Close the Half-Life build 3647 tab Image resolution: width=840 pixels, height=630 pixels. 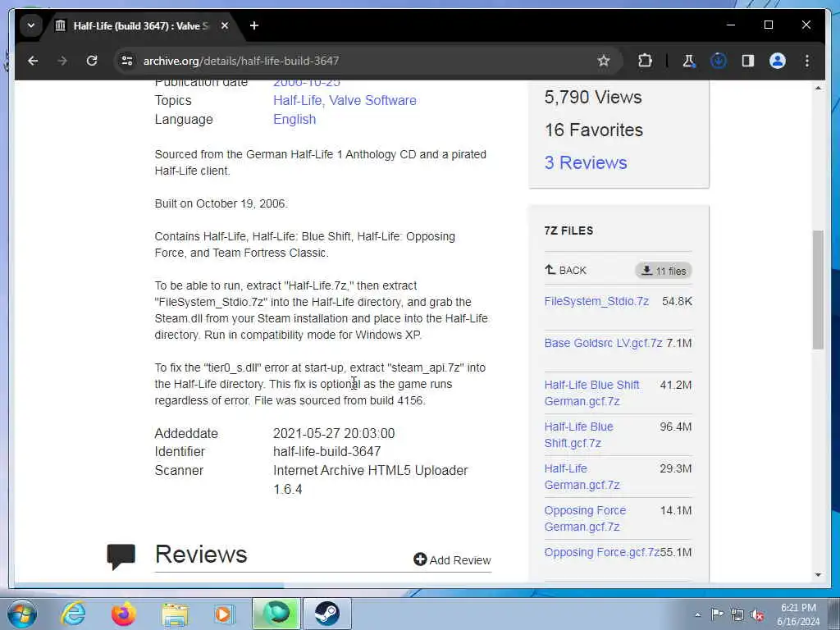[x=225, y=25]
